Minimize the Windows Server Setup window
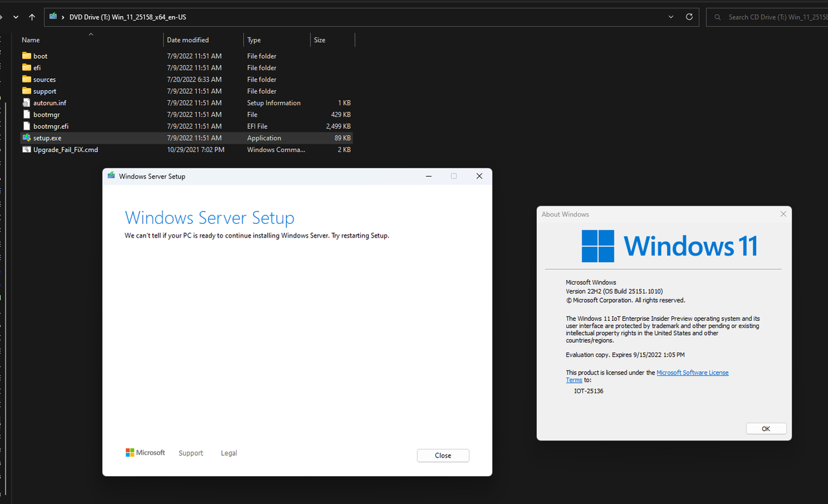828x504 pixels. click(x=428, y=176)
